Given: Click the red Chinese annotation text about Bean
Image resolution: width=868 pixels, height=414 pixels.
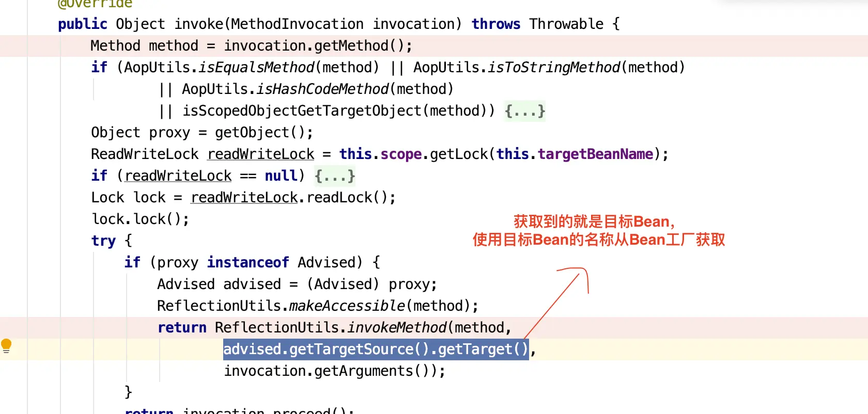Looking at the screenshot, I should (599, 231).
